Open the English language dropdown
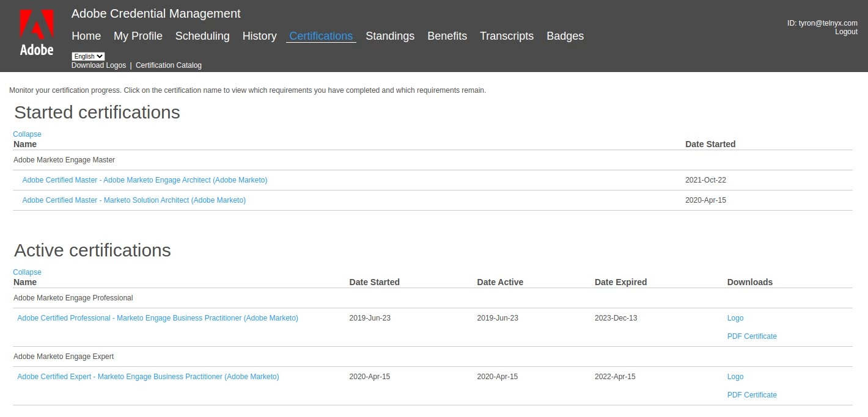868x417 pixels. (88, 56)
